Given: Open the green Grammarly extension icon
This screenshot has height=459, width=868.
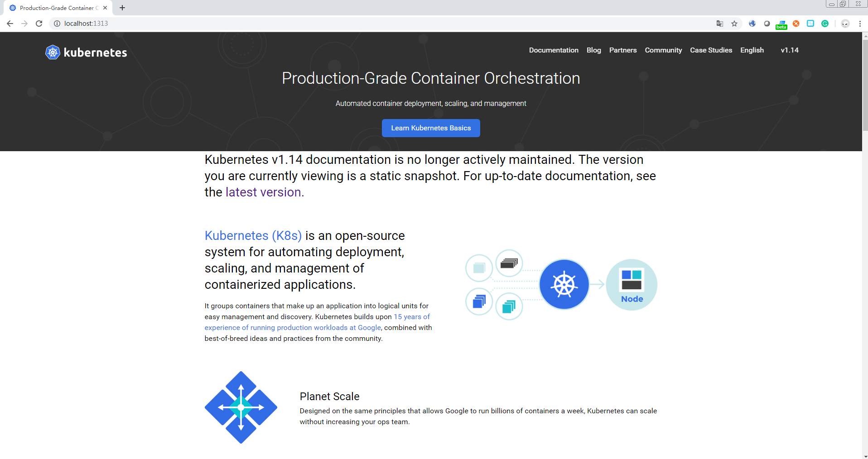Looking at the screenshot, I should pyautogui.click(x=825, y=24).
